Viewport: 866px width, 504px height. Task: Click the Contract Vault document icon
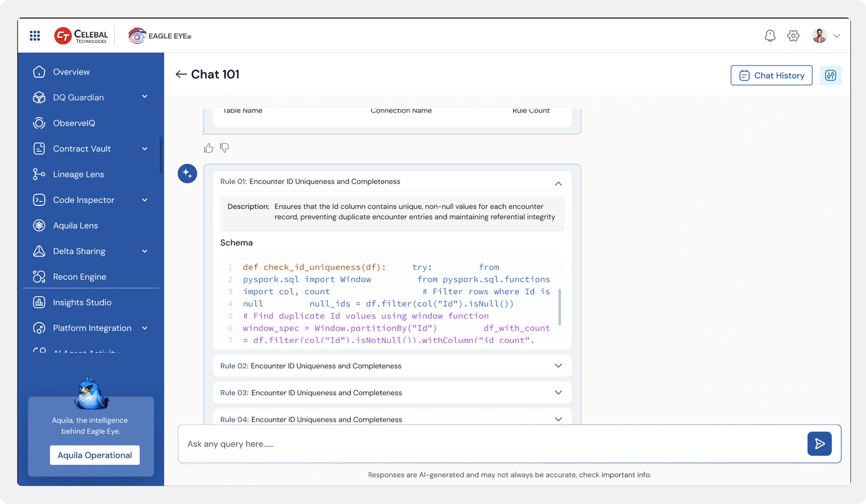39,149
